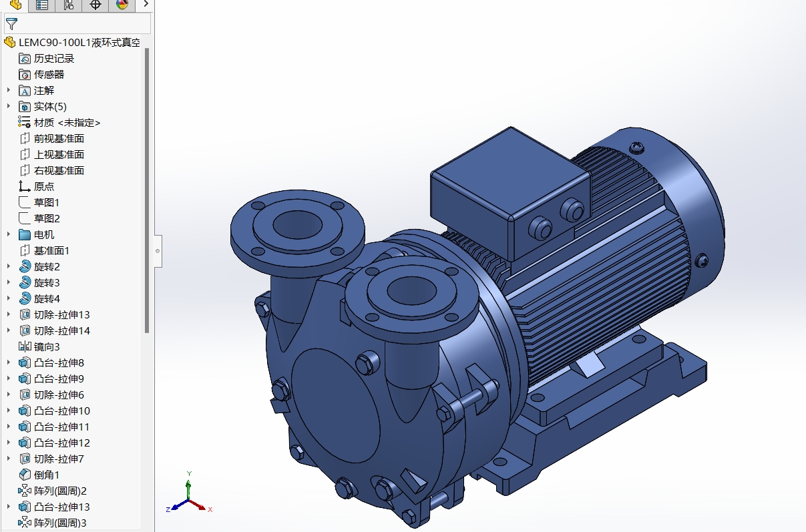Image resolution: width=806 pixels, height=532 pixels.
Task: Open the DimXpertManager tab
Action: [95, 5]
